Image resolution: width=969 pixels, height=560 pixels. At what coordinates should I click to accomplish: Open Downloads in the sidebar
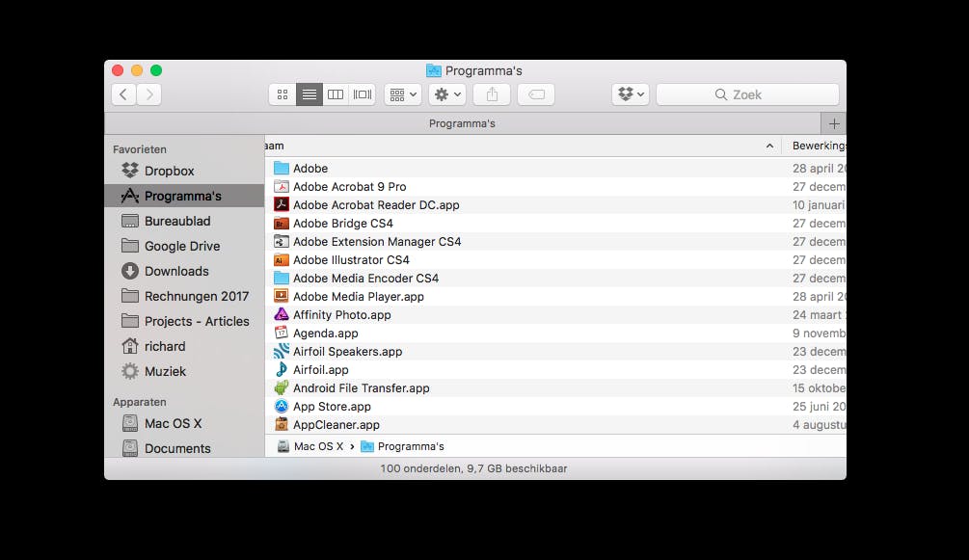(176, 271)
